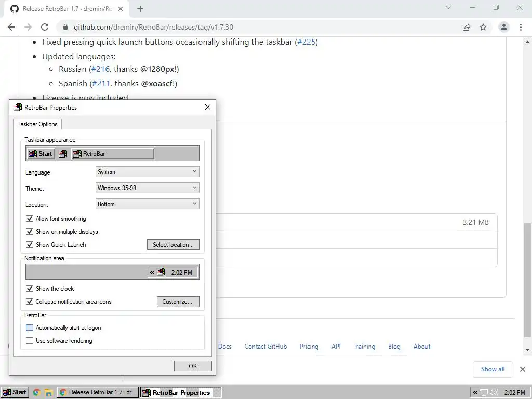The height and width of the screenshot is (399, 532).
Task: Uncheck Show on multiple displays
Action: [x=30, y=231]
